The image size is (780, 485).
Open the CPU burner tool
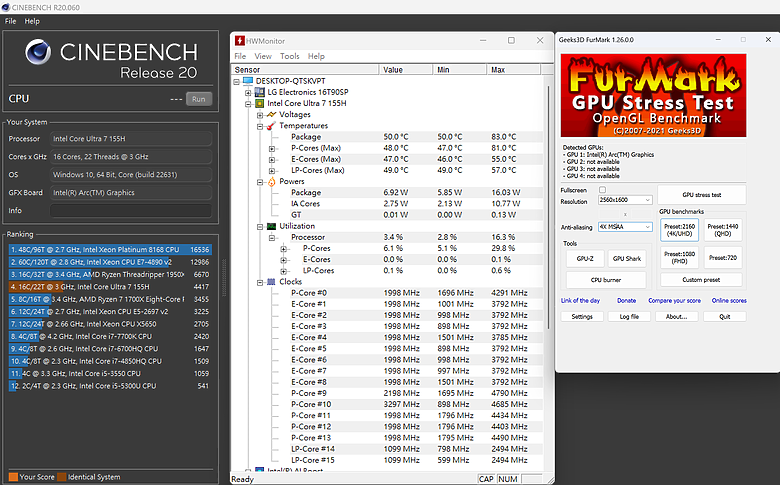[606, 280]
